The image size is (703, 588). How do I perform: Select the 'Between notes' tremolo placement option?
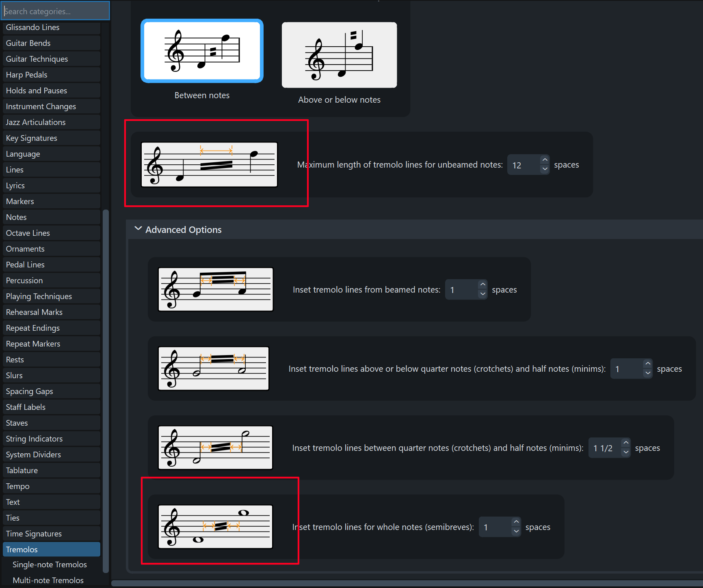point(202,51)
